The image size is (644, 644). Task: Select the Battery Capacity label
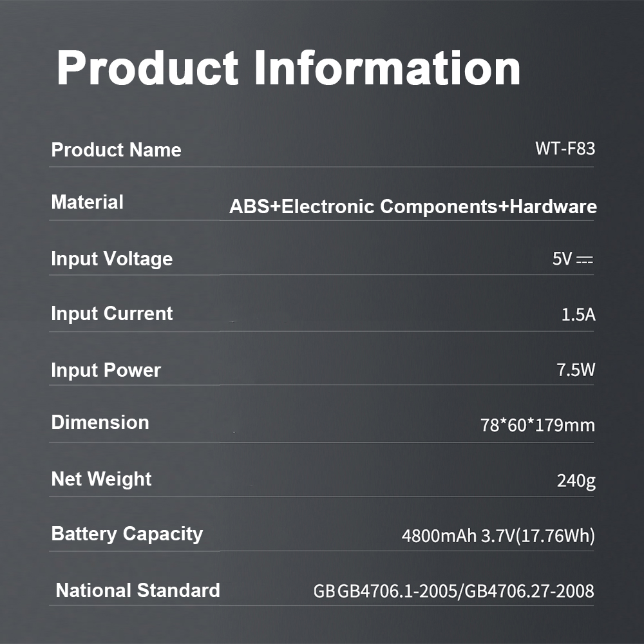tap(127, 534)
